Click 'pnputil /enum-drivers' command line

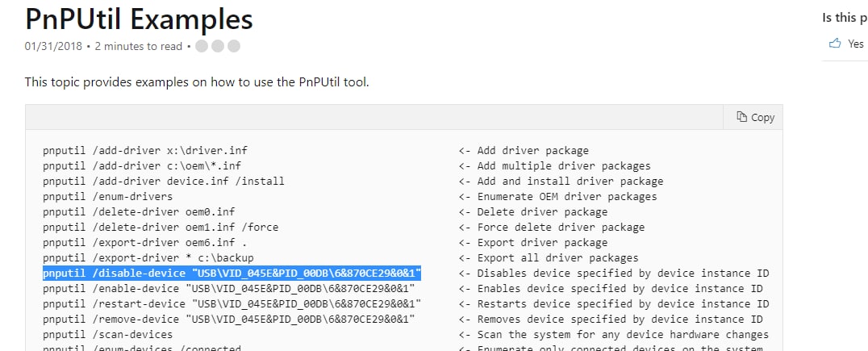[107, 197]
